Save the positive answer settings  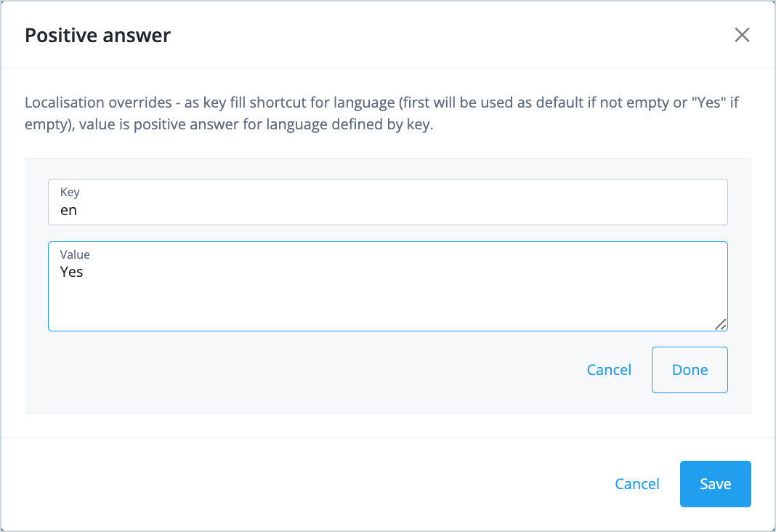715,484
